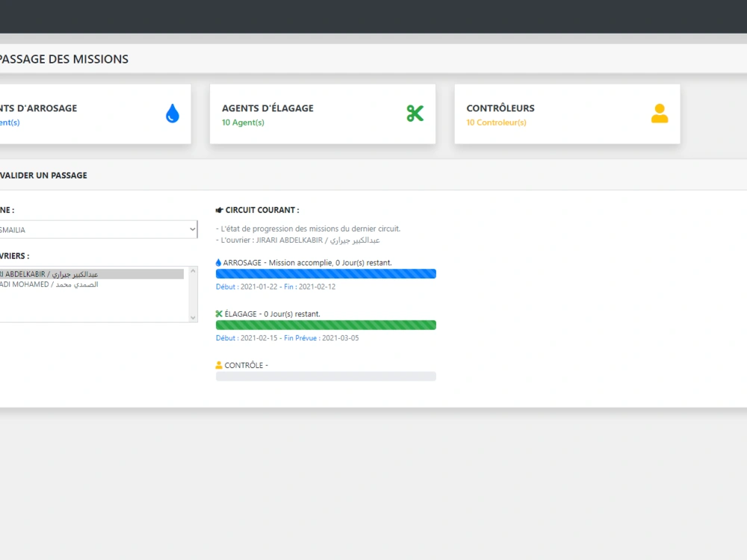Screen dimensions: 747x560
Task: Click the VALIDER UN PASSAGE section header
Action: [x=43, y=175]
